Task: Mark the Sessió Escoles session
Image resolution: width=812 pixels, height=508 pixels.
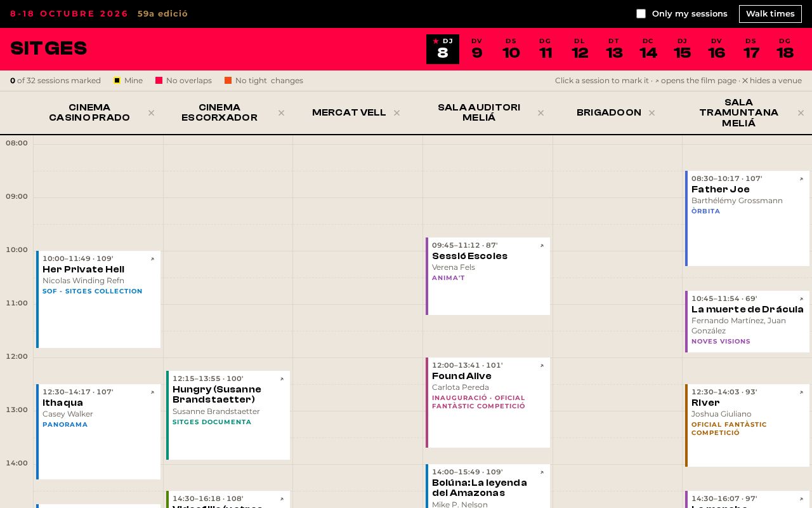Action: tap(488, 276)
